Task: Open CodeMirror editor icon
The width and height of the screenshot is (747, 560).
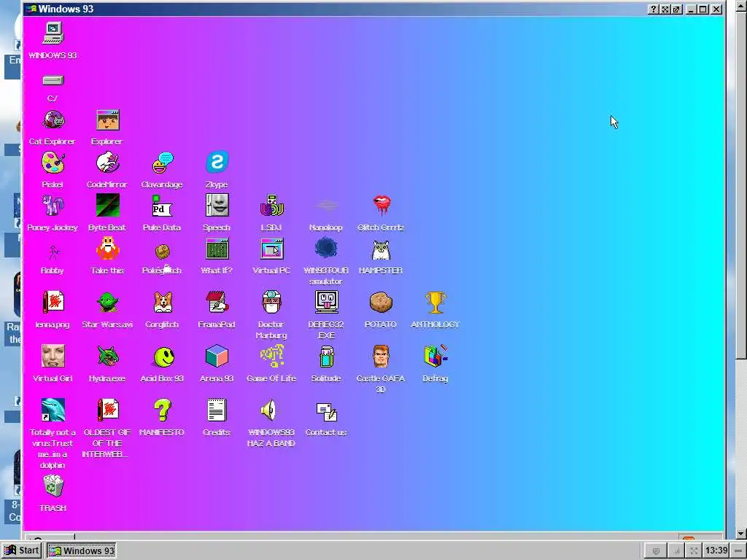Action: pyautogui.click(x=108, y=163)
